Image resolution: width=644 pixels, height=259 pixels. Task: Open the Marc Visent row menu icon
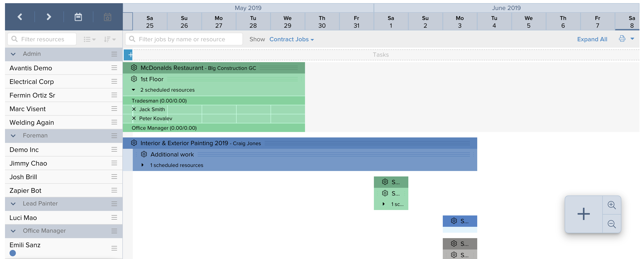[x=114, y=109]
